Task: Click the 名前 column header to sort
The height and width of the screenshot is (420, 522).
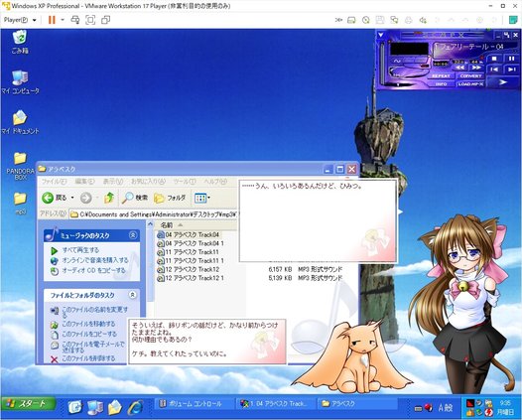Action: (x=196, y=224)
